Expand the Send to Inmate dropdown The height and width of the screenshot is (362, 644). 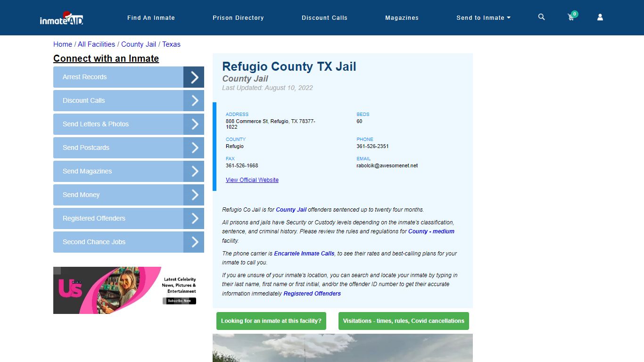(x=483, y=17)
